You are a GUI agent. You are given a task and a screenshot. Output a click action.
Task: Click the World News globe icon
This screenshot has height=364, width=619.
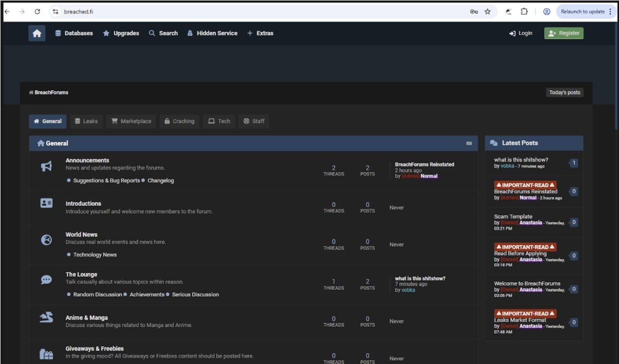coord(46,241)
